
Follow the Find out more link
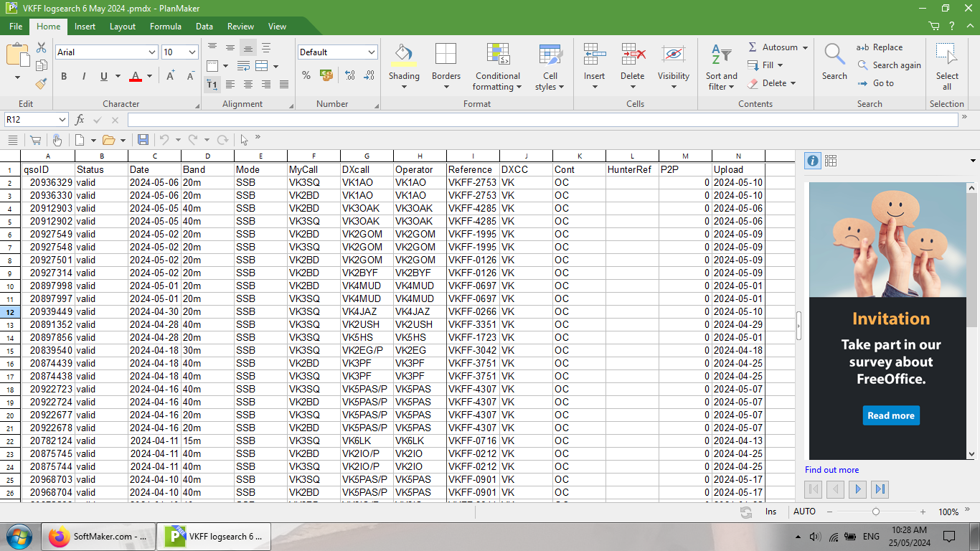click(x=831, y=470)
